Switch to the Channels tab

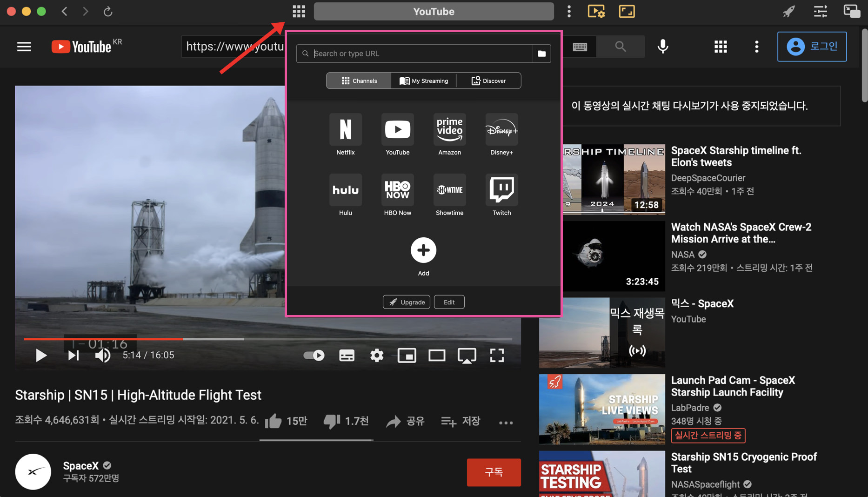click(359, 81)
